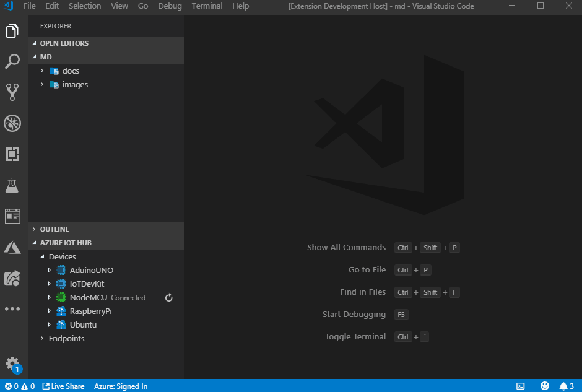The image size is (582, 392).
Task: Collapse the Azure IoT Hub section
Action: coord(35,243)
